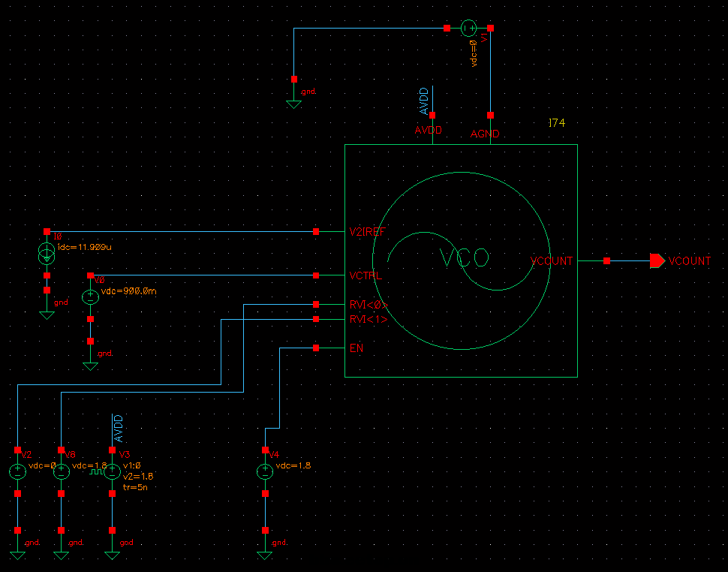The height and width of the screenshot is (572, 728).
Task: Select the idc=11.909u parameter label
Action: pyautogui.click(x=84, y=247)
